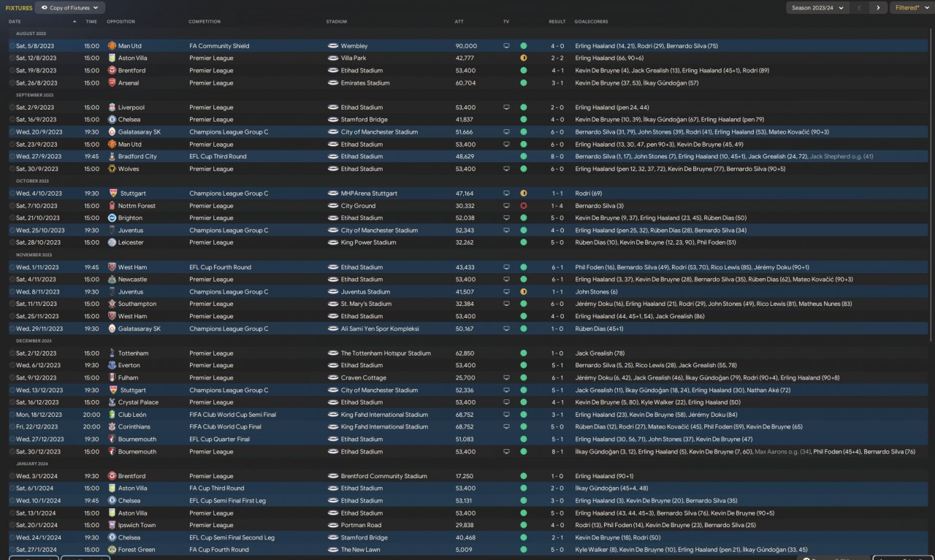Sort by the Stadium column header
The image size is (935, 560).
coord(337,22)
